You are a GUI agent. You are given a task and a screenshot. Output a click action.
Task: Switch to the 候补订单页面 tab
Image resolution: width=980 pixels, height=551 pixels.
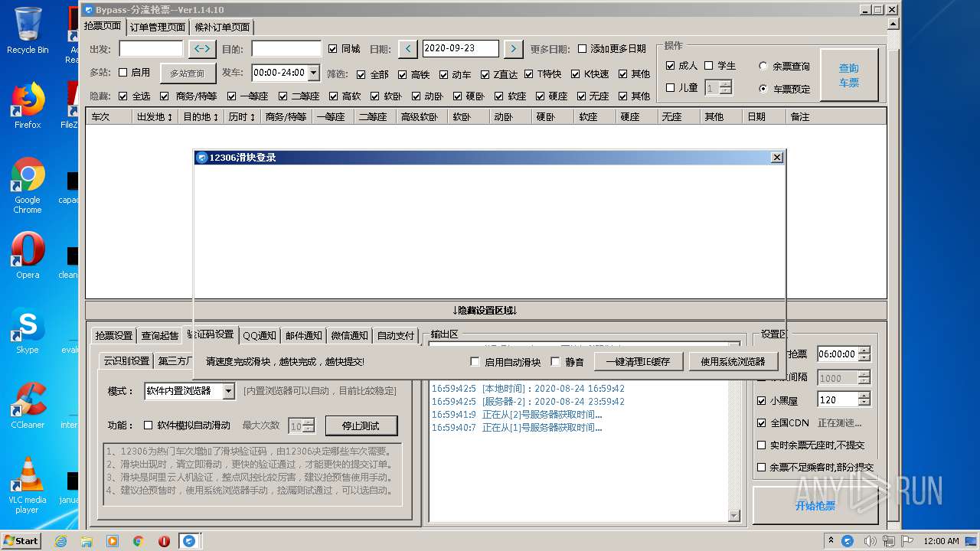point(222,27)
